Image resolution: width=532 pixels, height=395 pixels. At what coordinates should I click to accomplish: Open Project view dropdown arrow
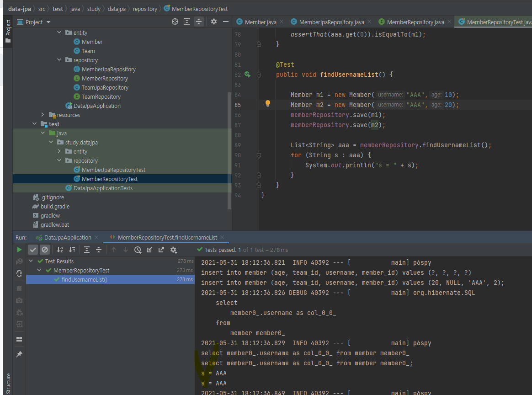[x=48, y=22]
